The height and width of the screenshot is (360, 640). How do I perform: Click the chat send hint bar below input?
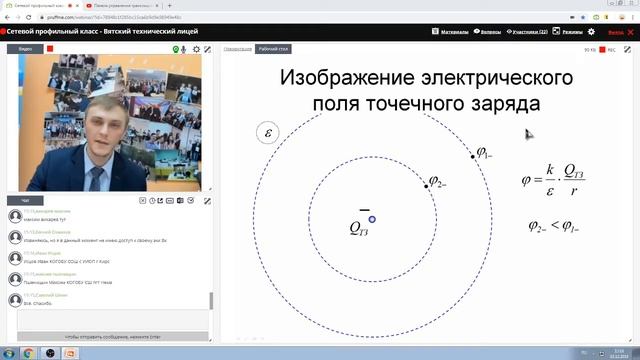click(x=113, y=337)
